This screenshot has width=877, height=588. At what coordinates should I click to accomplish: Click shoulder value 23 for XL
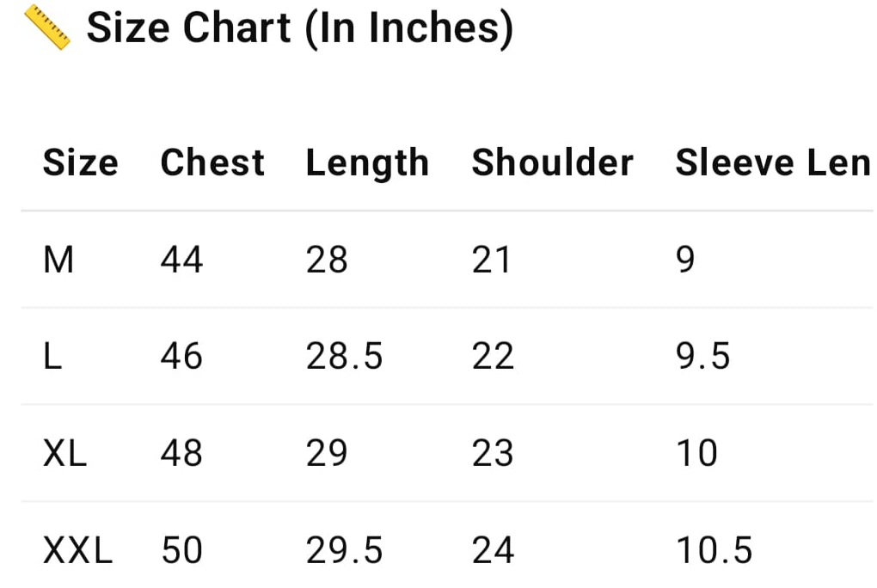coord(493,453)
